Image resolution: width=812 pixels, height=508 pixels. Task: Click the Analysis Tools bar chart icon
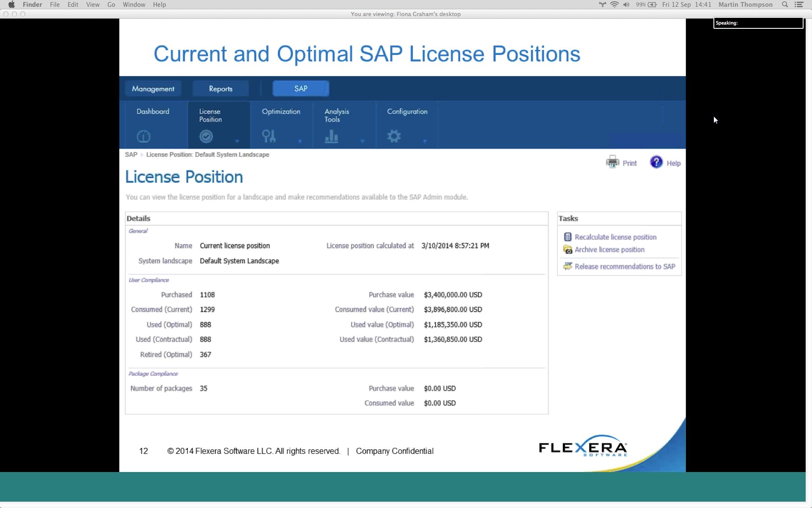click(331, 136)
